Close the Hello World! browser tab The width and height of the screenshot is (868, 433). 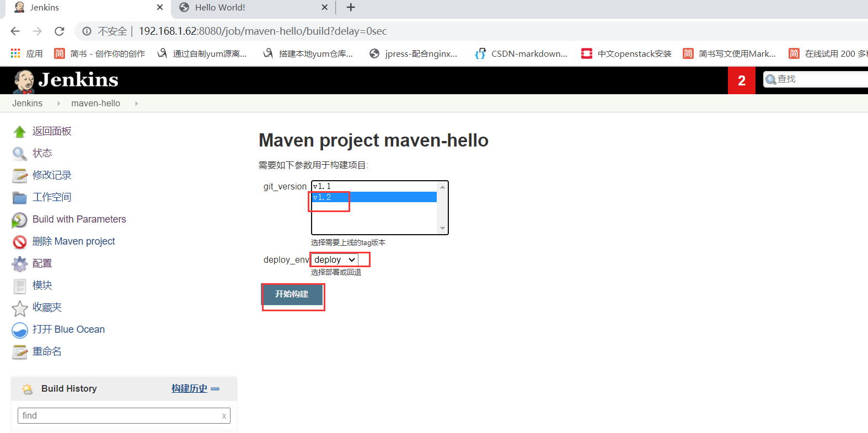[x=324, y=7]
